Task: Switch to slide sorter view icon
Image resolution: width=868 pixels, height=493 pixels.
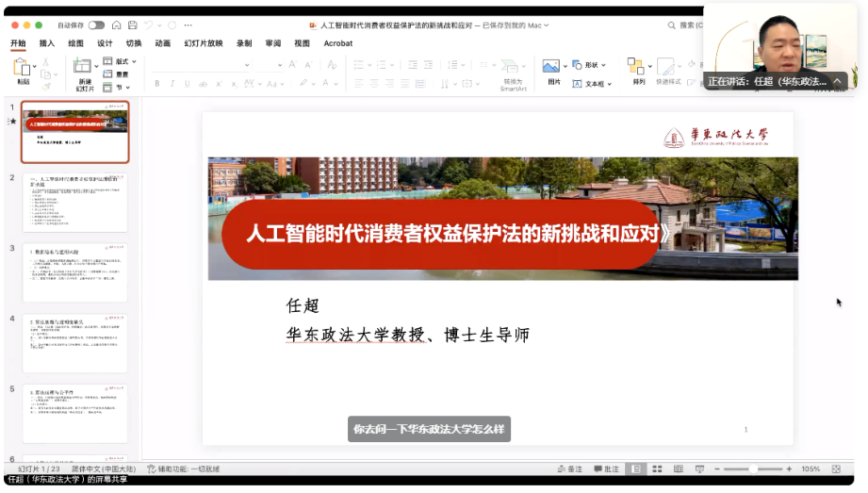Action: click(x=656, y=468)
